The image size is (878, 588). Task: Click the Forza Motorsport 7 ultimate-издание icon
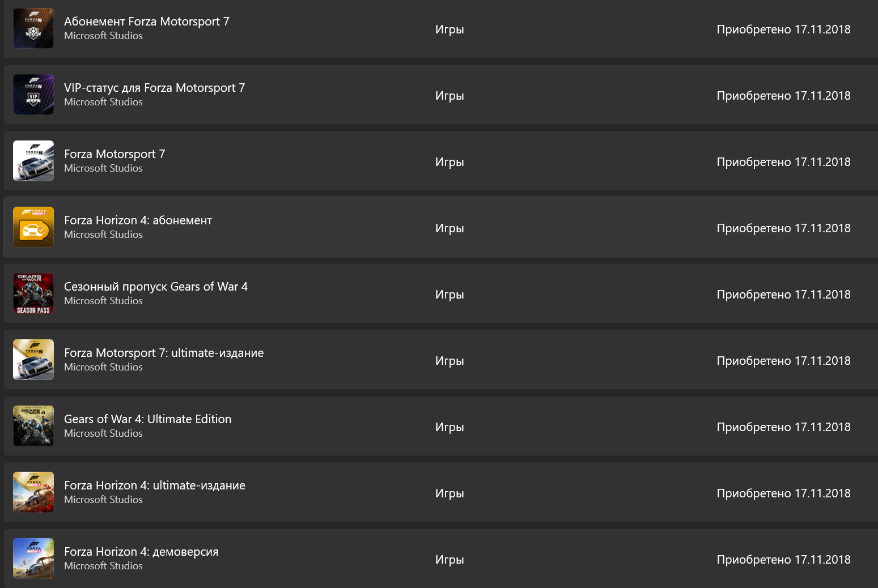pos(33,360)
